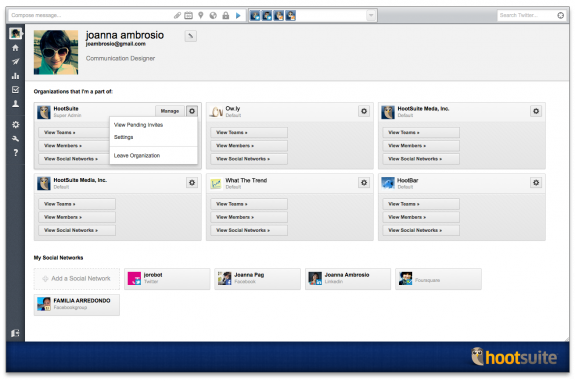The image size is (575, 381).
Task: Open the Tools wrench sidebar icon
Action: [15, 139]
